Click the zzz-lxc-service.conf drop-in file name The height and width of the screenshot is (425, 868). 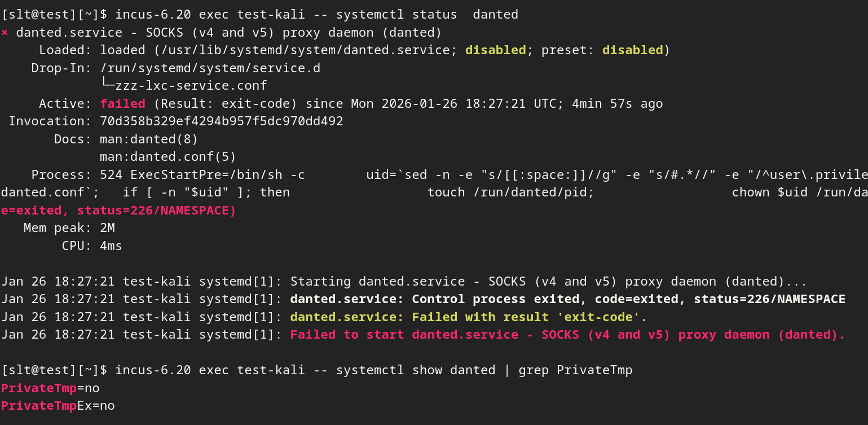[191, 86]
